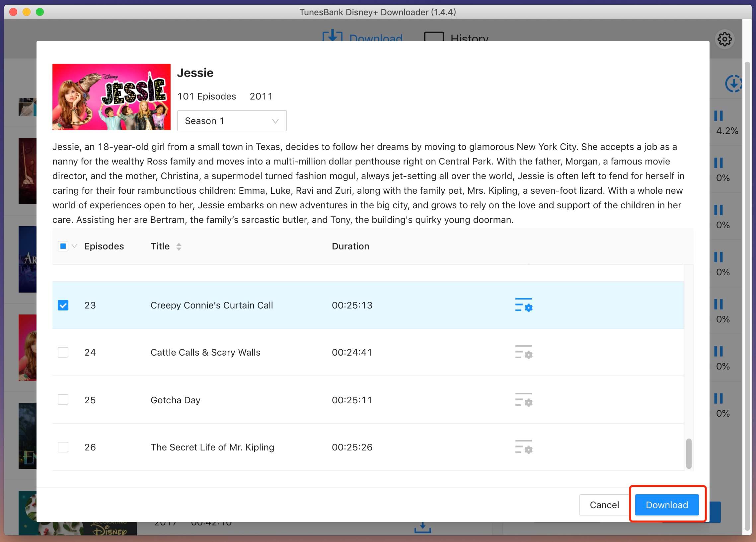Click the 4.2% progress value
This screenshot has width=756, height=542.
point(727,131)
